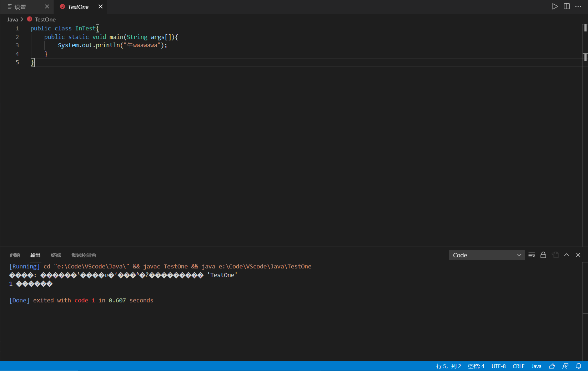Change line ending from CRLF
The height and width of the screenshot is (371, 588).
click(518, 366)
